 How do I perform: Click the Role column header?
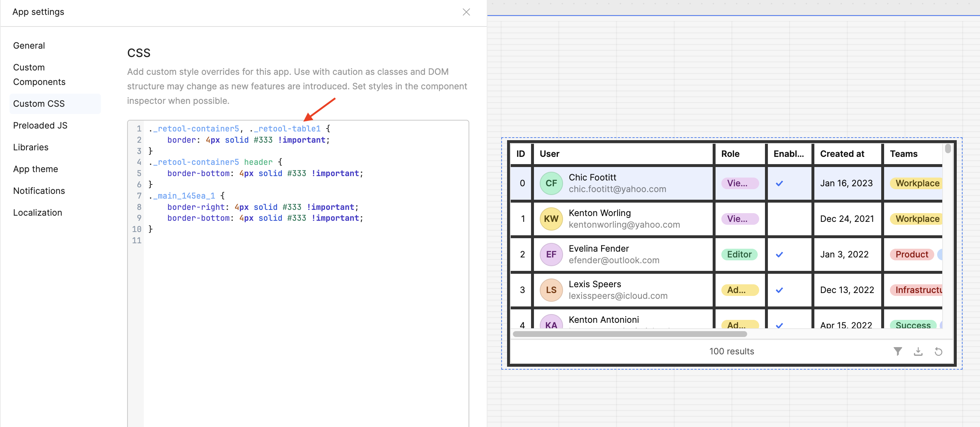(x=730, y=154)
